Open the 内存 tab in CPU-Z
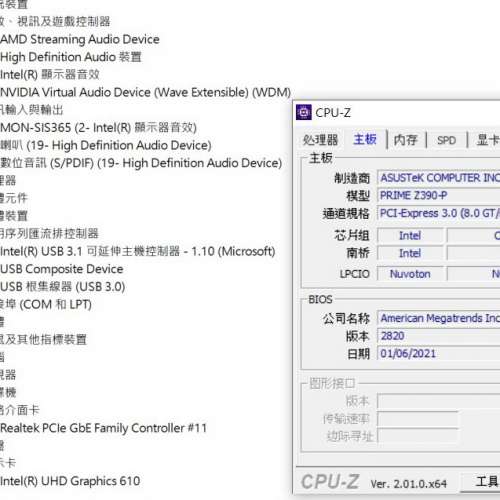 (x=406, y=140)
